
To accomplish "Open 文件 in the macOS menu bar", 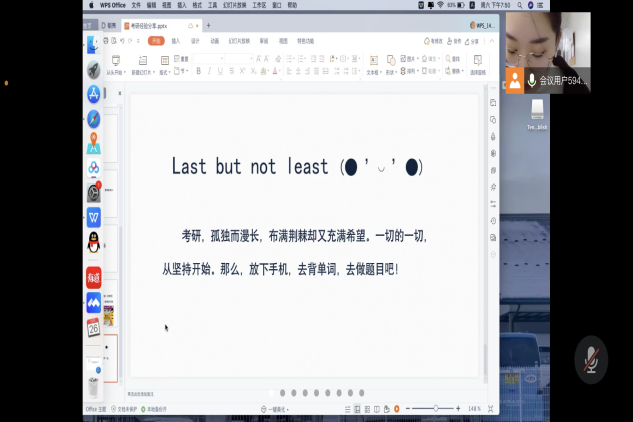I will click(x=136, y=5).
